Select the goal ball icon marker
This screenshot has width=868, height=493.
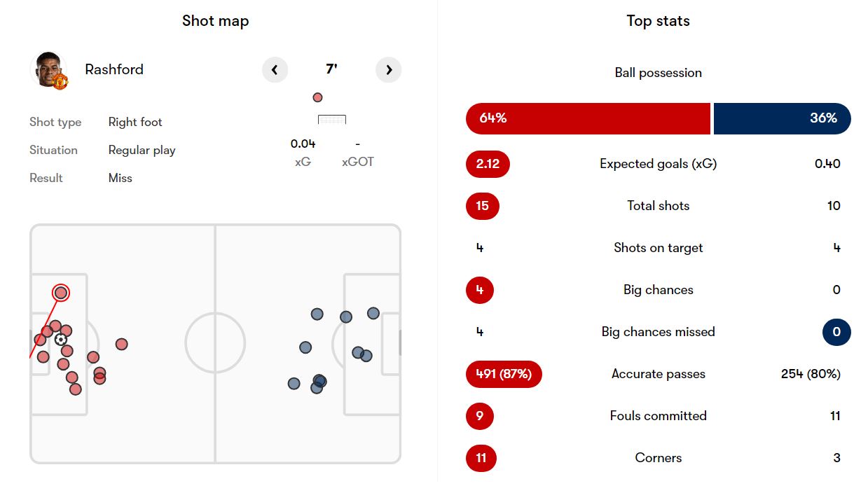pos(61,340)
